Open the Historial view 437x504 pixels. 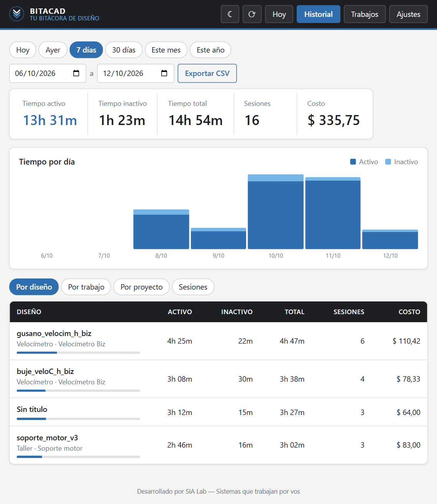pyautogui.click(x=319, y=14)
